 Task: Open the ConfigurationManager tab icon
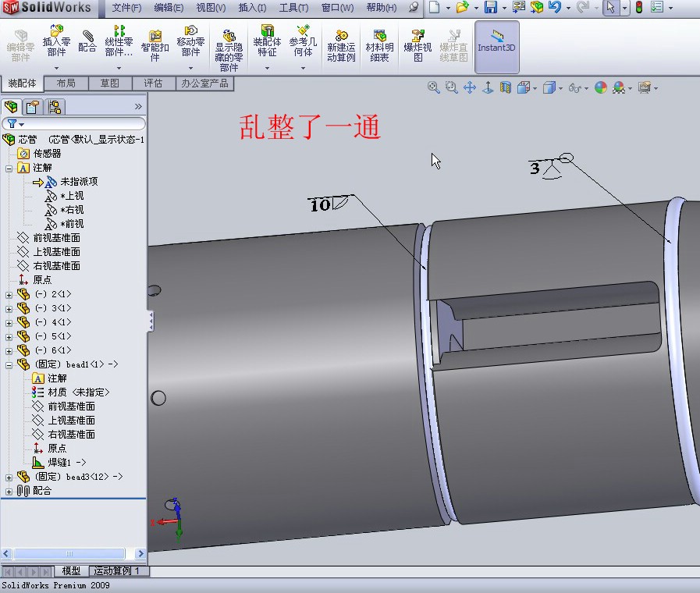pos(55,107)
